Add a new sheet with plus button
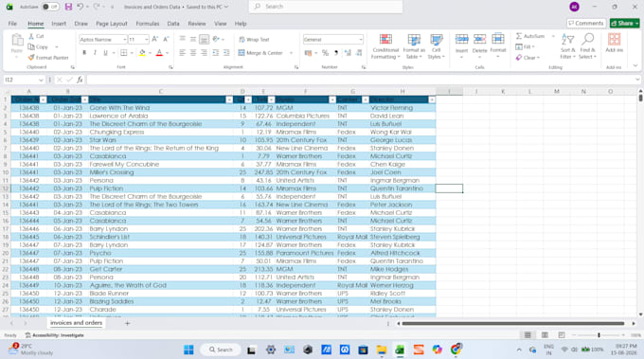This screenshot has width=644, height=359. click(127, 323)
